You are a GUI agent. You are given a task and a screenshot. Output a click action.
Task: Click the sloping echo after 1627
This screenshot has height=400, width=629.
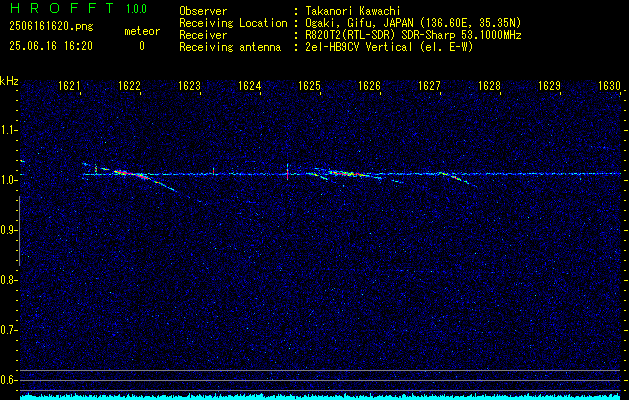[x=458, y=179]
